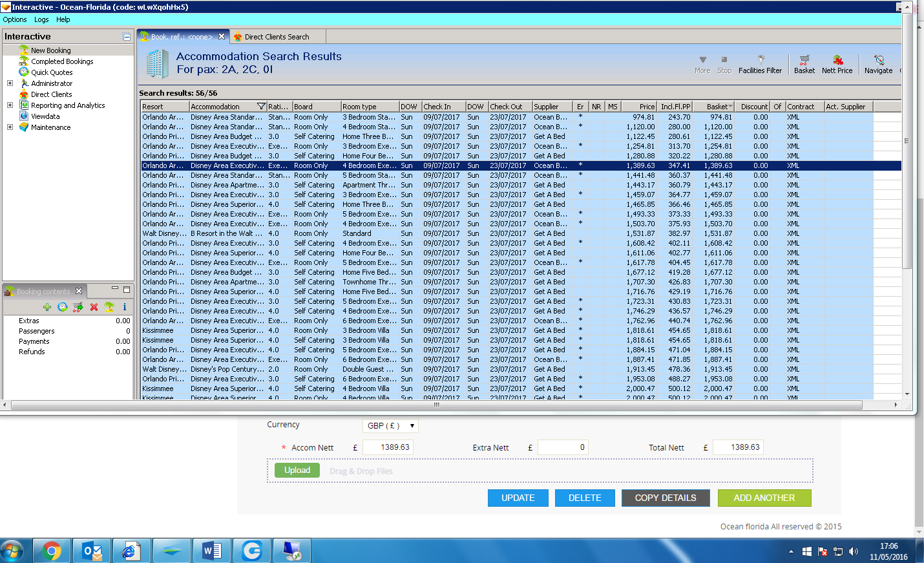
Task: Close the Booking contents tab
Action: pyautogui.click(x=79, y=292)
